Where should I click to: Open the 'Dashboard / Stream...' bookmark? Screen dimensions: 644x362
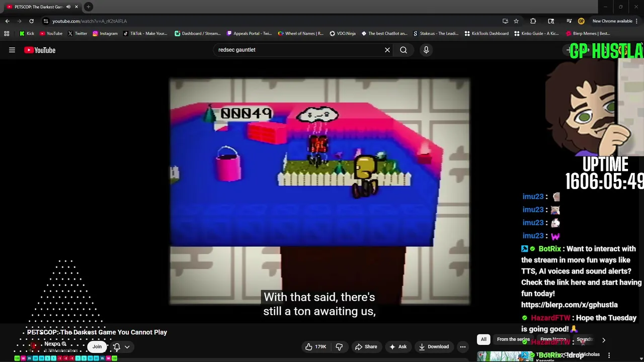pos(197,34)
